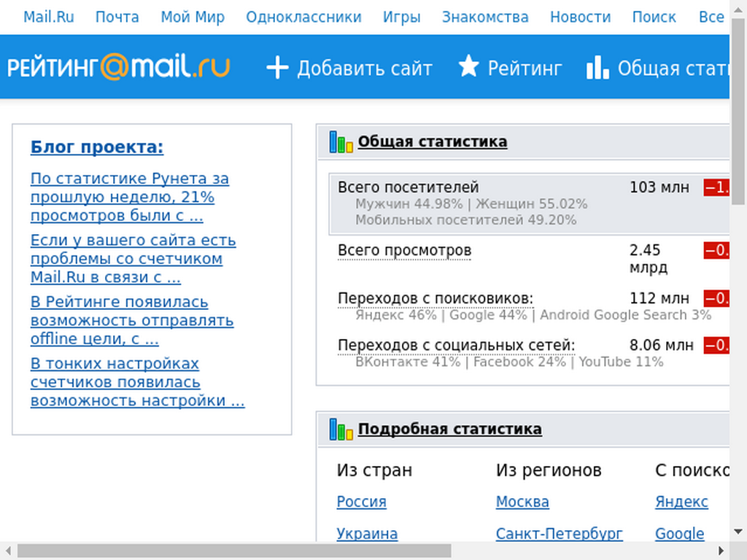The width and height of the screenshot is (747, 560).
Task: Click the horizontal scrollbar thumb
Action: point(234,551)
